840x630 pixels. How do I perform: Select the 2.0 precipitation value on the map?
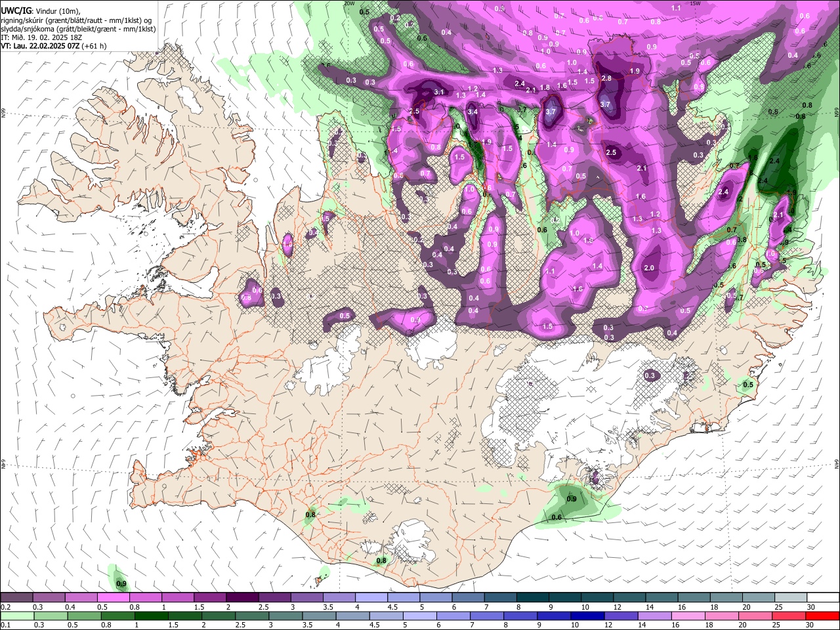click(649, 268)
